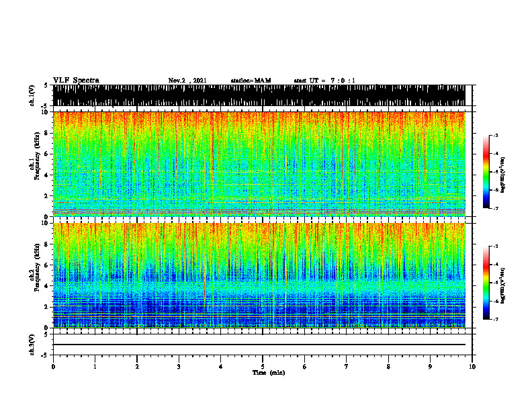Click the '4' kHz tick of ch.2 axis
The height and width of the screenshot is (411, 532).
[47, 286]
